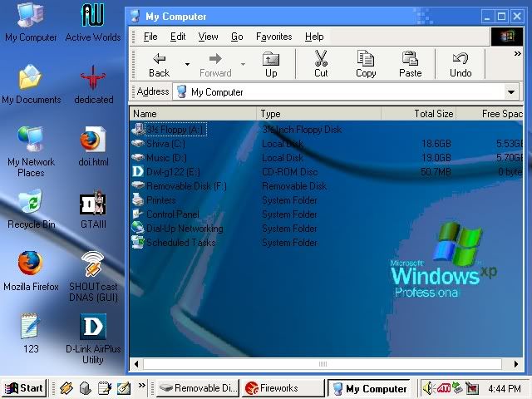Select the Removable Disk (F:) icon

138,185
